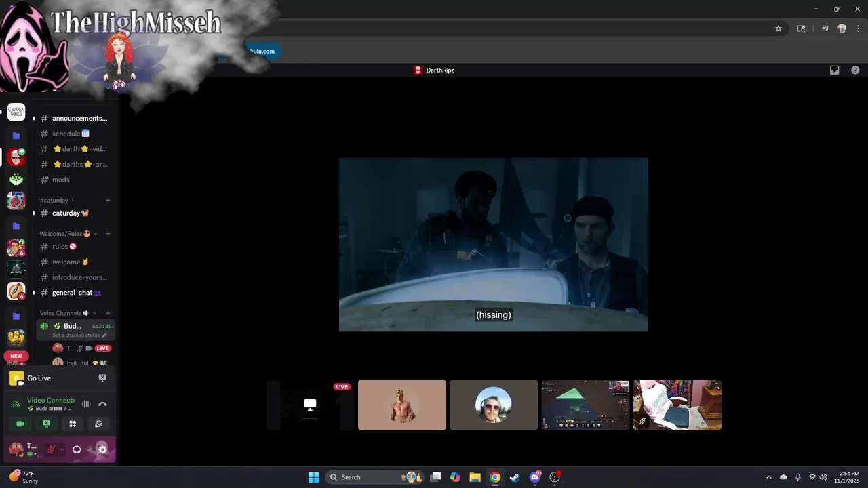
Task: Open the Coven Vibes server icon
Action: 16,113
